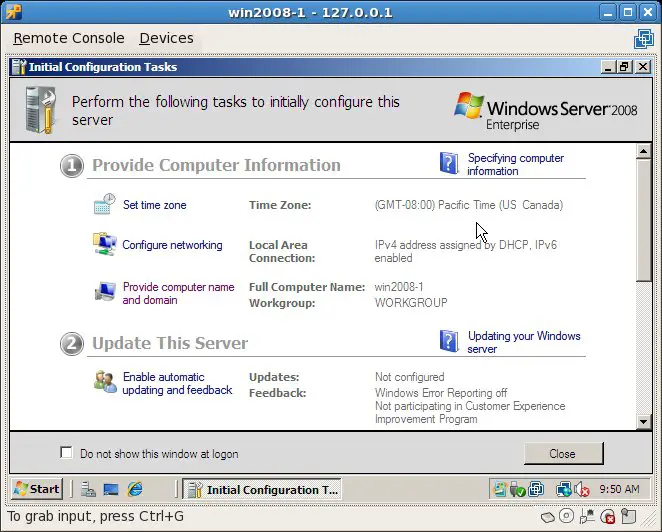Click the Initial Configuration Tasks title icon
The image size is (662, 532).
coord(19,67)
